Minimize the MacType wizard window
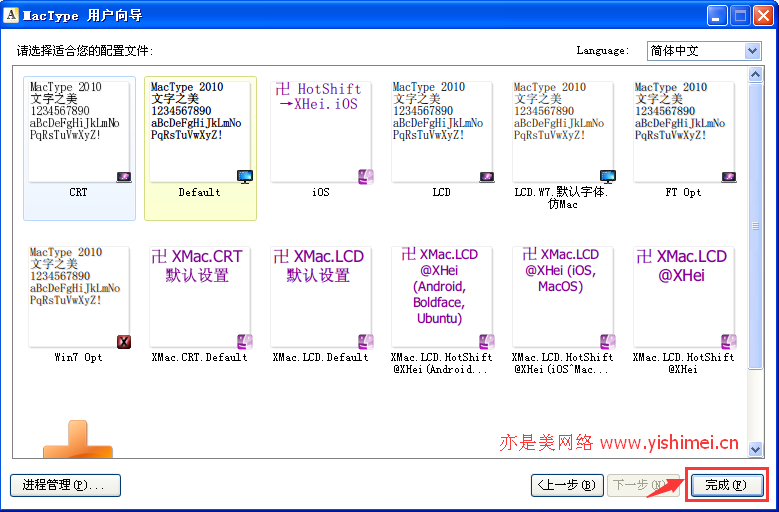Viewport: 779px width, 512px height. pyautogui.click(x=717, y=15)
